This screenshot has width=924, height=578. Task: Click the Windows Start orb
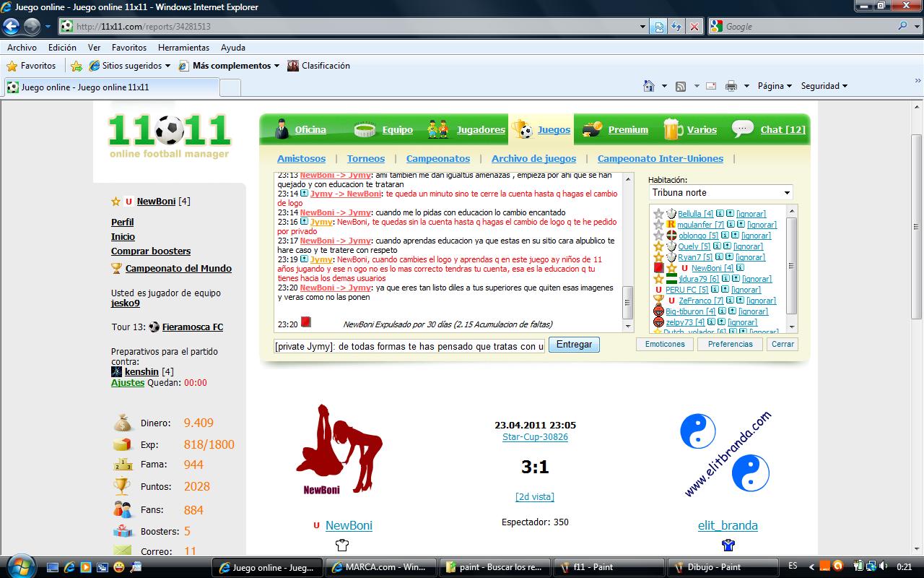click(19, 565)
